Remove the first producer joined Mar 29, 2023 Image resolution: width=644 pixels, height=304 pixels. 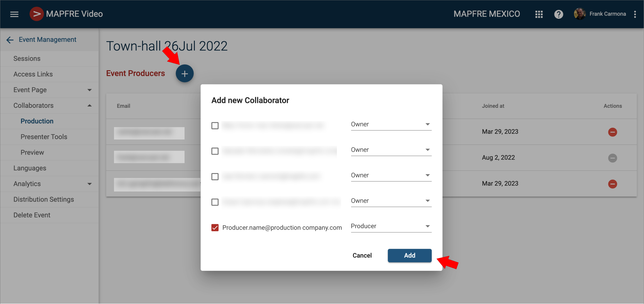(612, 132)
